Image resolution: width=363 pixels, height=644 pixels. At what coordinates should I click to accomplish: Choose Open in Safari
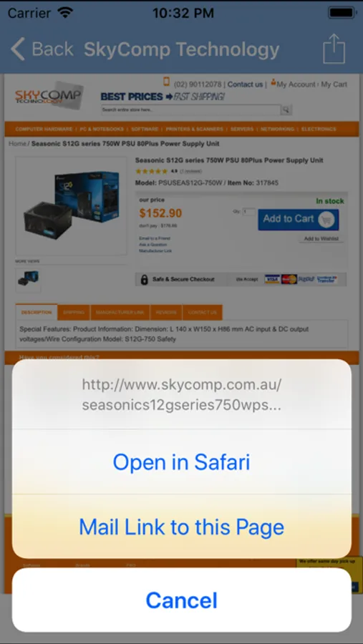[x=181, y=462]
